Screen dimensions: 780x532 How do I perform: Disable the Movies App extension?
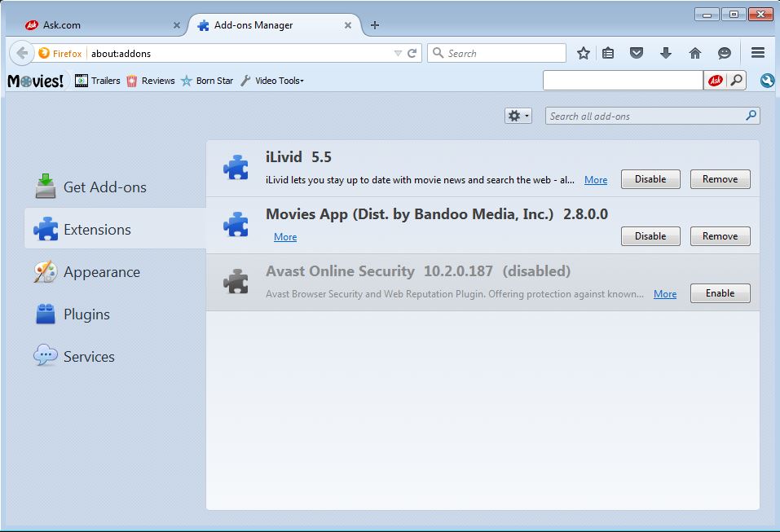[650, 236]
